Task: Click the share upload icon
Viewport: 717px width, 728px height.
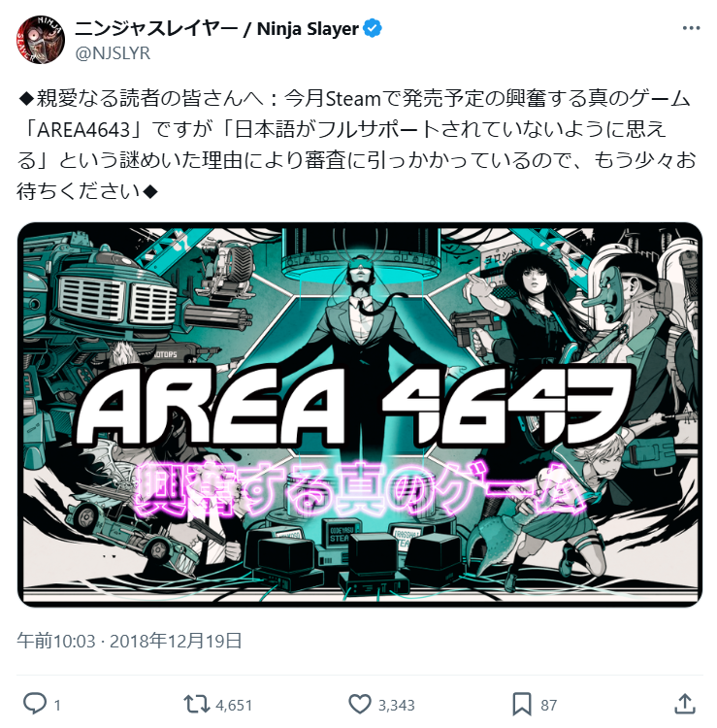Action: tap(685, 704)
